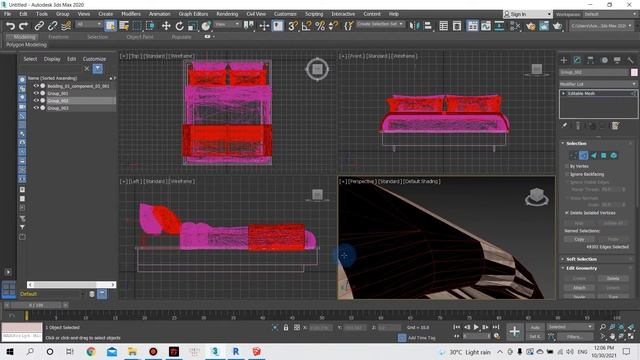Toggle the Ignore Backfacing checkbox
Screen dimensions: 640x360
(x=567, y=174)
